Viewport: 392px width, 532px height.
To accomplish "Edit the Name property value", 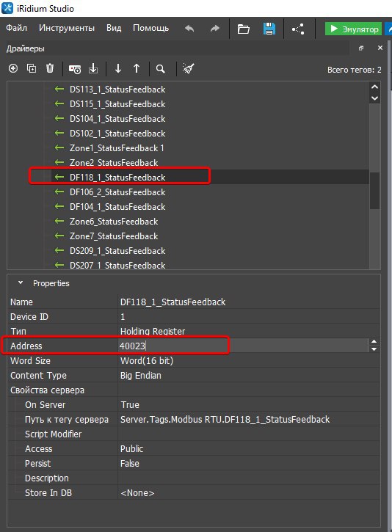I will (x=249, y=302).
